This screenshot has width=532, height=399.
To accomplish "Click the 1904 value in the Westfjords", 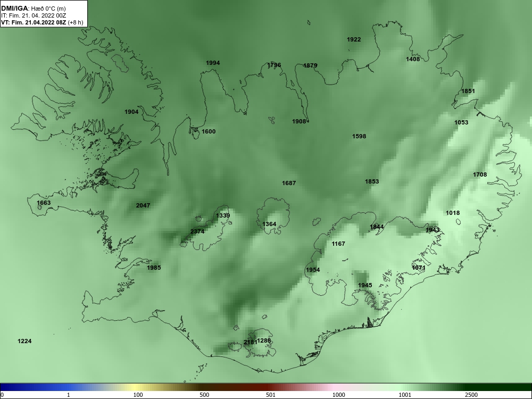I will 131,112.
